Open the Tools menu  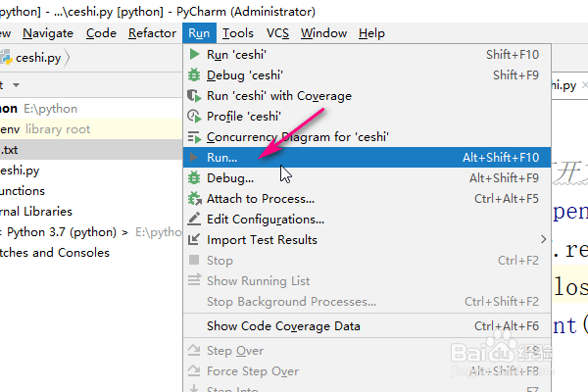[x=238, y=33]
